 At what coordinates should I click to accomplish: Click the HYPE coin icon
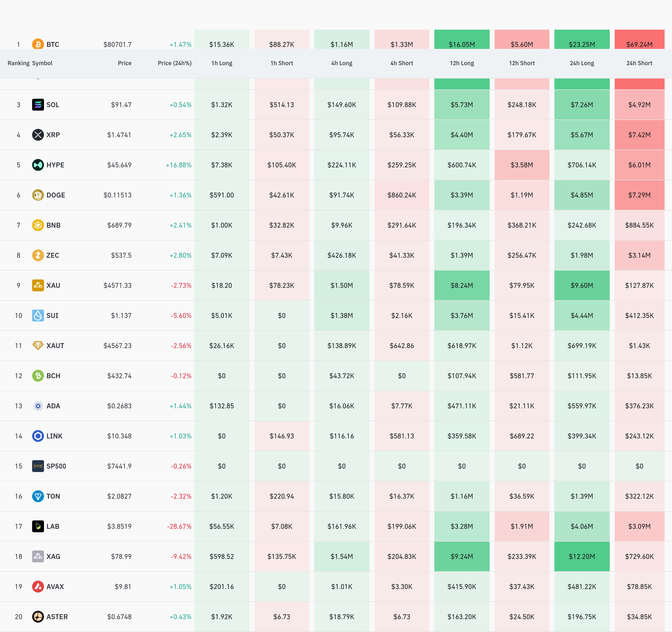tap(38, 165)
